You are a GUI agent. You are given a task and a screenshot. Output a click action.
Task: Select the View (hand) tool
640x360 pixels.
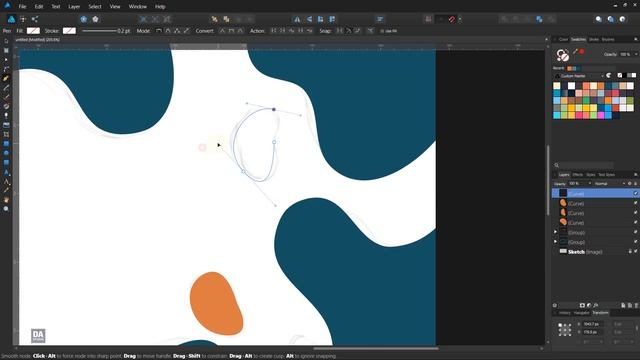pos(6,200)
